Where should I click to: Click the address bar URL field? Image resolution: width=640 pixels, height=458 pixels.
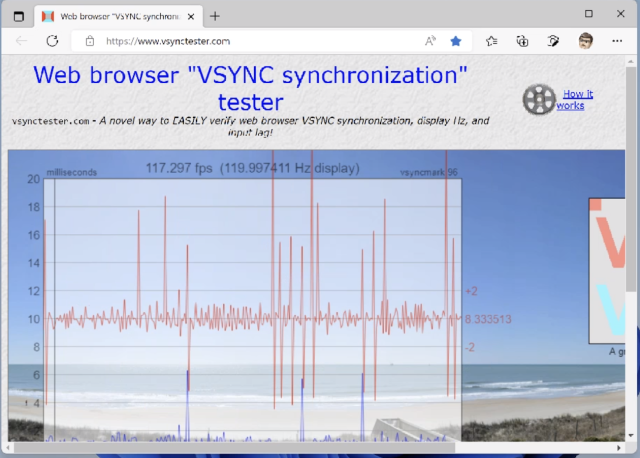pos(250,41)
